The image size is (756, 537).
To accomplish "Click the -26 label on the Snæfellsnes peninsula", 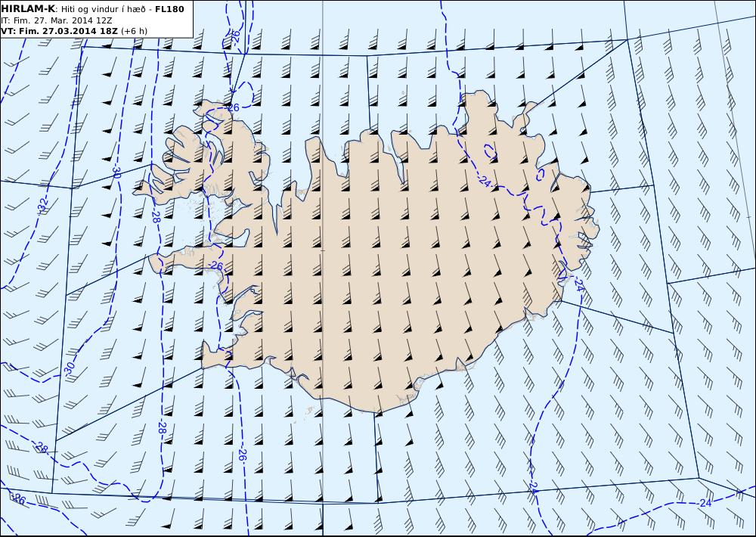I will point(216,265).
